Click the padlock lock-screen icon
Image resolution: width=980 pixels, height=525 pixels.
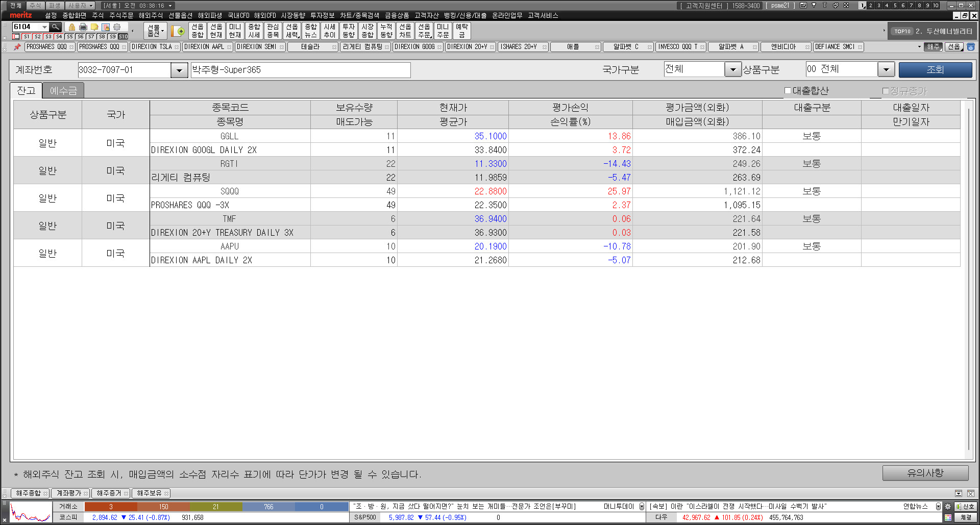click(x=72, y=27)
